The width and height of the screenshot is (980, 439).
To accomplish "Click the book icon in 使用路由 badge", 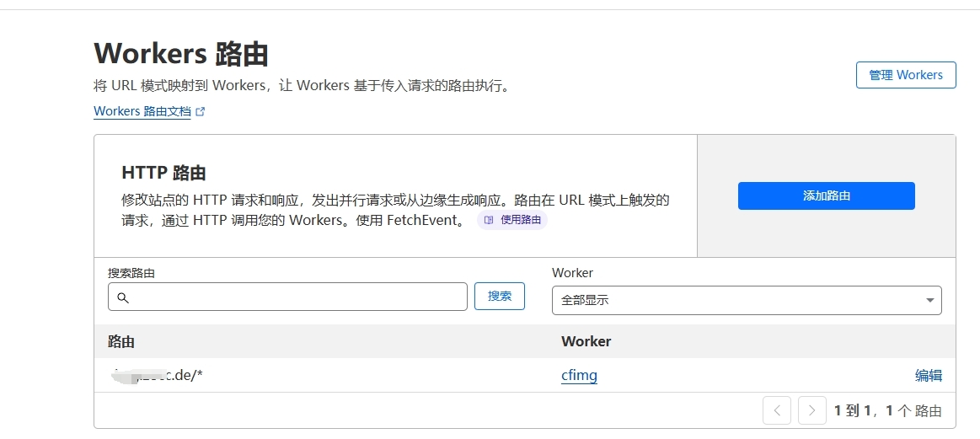I will click(489, 220).
